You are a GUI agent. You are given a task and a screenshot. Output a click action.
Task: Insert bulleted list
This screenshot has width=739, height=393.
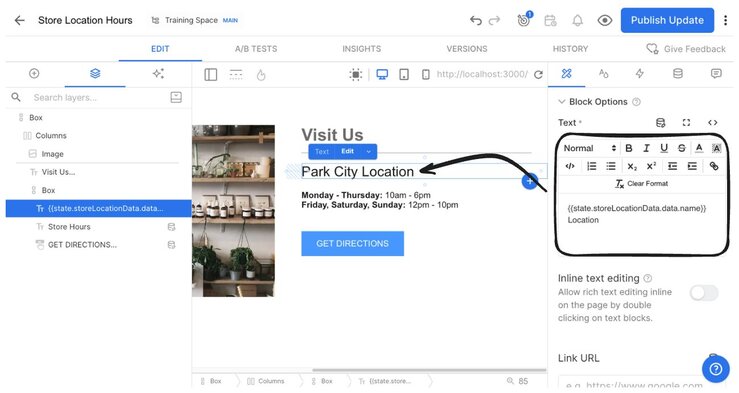[x=611, y=166]
